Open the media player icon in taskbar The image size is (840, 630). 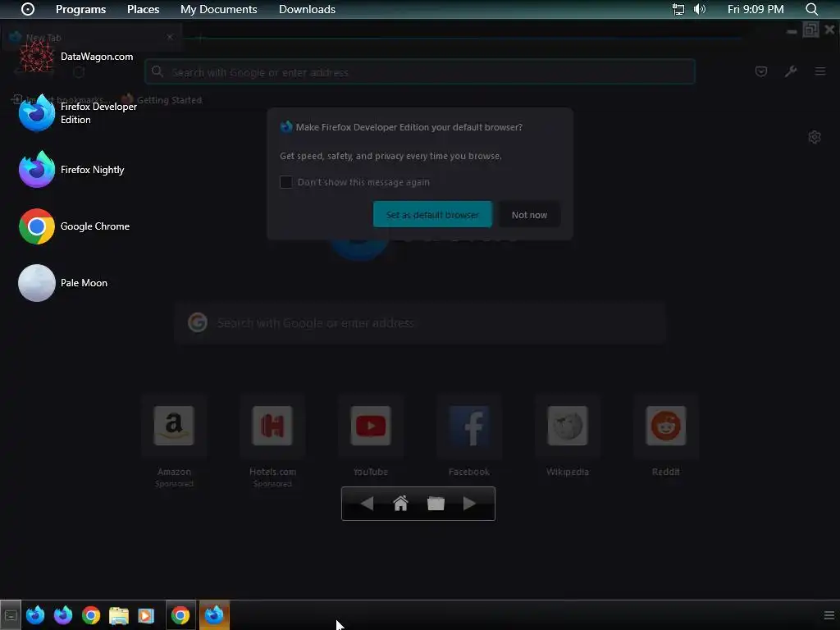click(146, 615)
